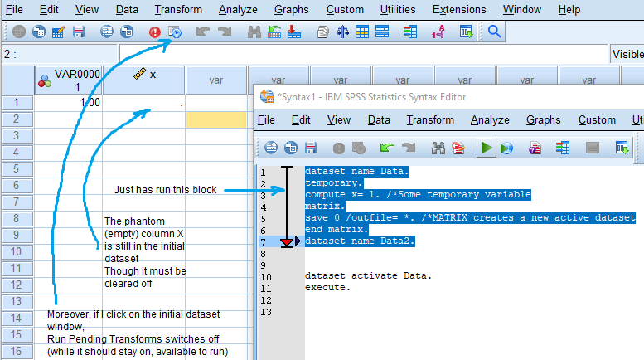The image size is (644, 360).
Task: Click the save diskette icon in Data Editor toolbar
Action: (79, 32)
